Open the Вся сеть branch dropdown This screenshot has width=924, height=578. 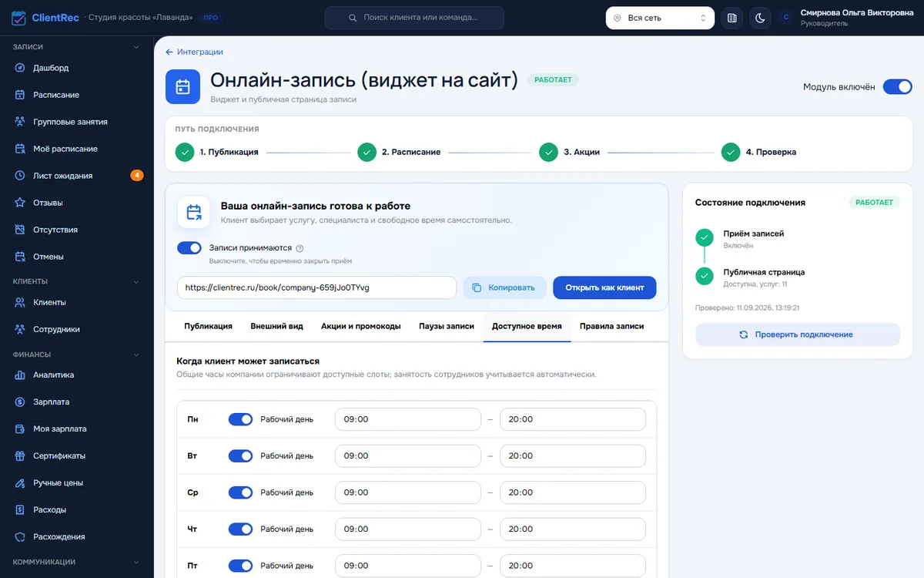click(660, 18)
